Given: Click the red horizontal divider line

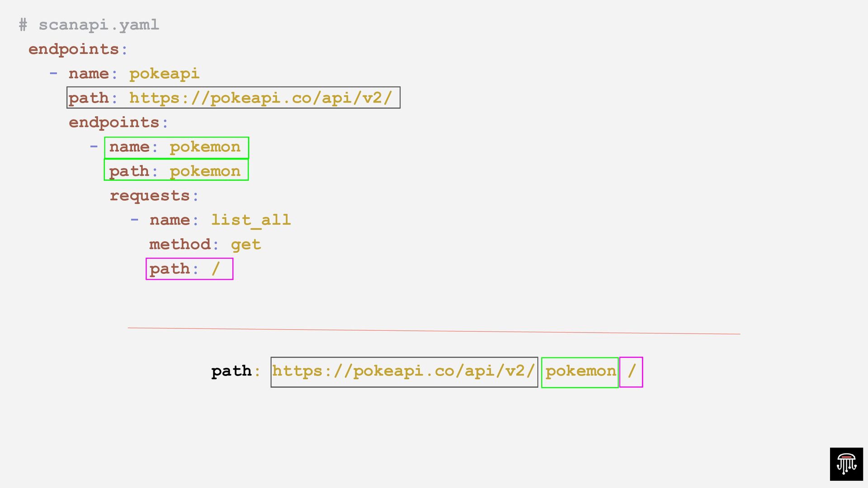Looking at the screenshot, I should click(x=434, y=331).
